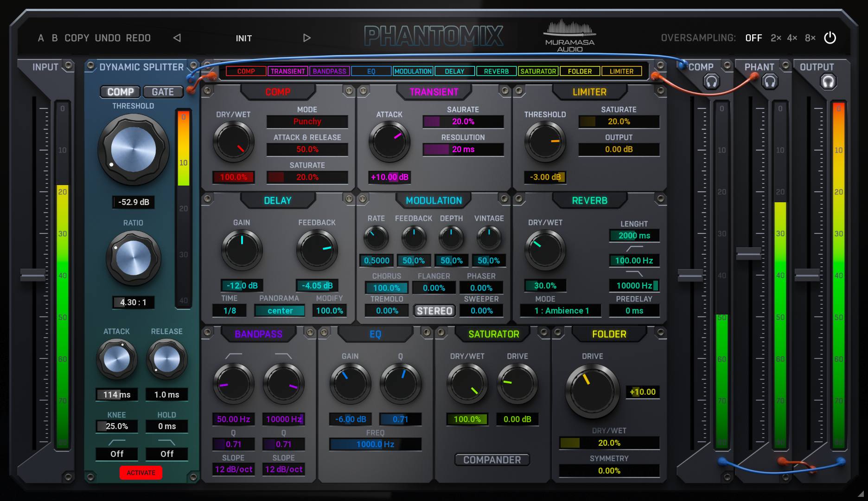868x501 pixels.
Task: Select the COMP module chain tab
Action: (x=246, y=71)
